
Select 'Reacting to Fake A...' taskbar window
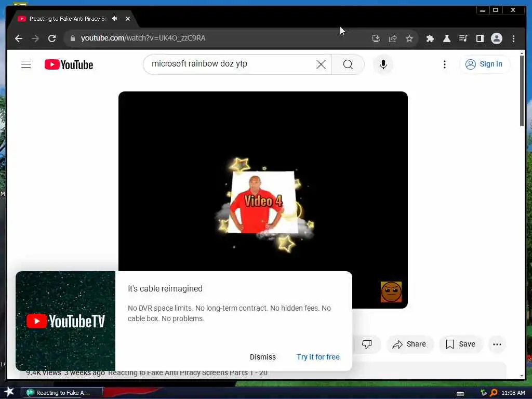point(62,393)
